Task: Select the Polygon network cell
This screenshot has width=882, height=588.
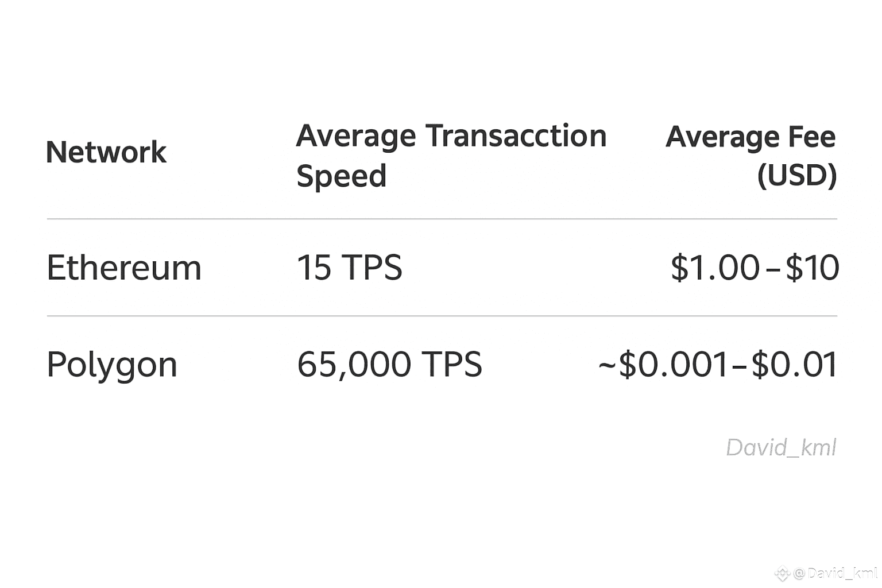Action: pos(112,365)
